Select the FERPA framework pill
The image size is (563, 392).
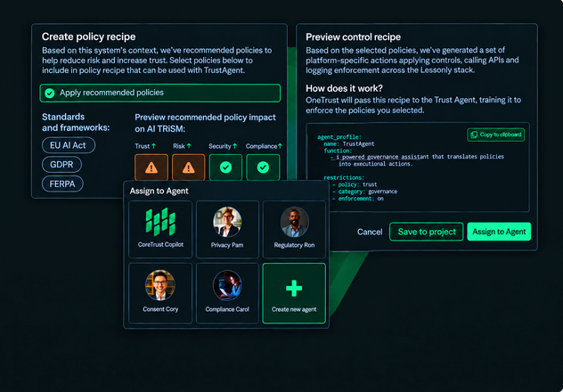62,184
